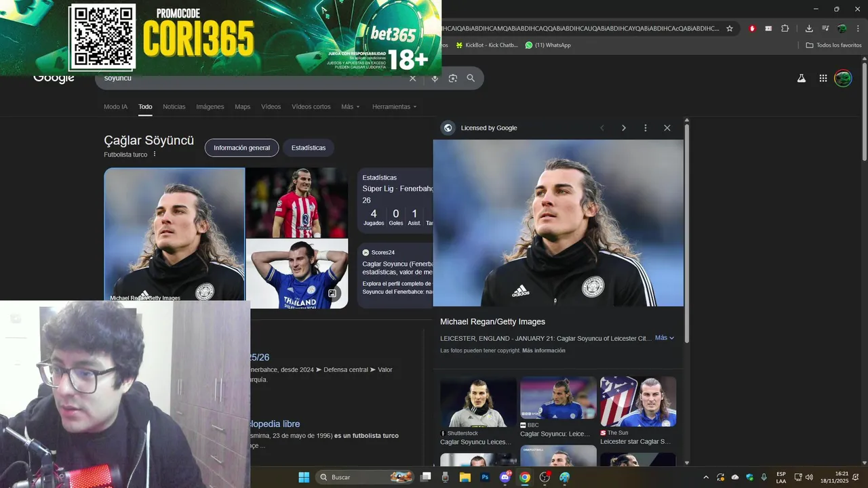
Task: Open Google apps grid
Action: (x=823, y=79)
